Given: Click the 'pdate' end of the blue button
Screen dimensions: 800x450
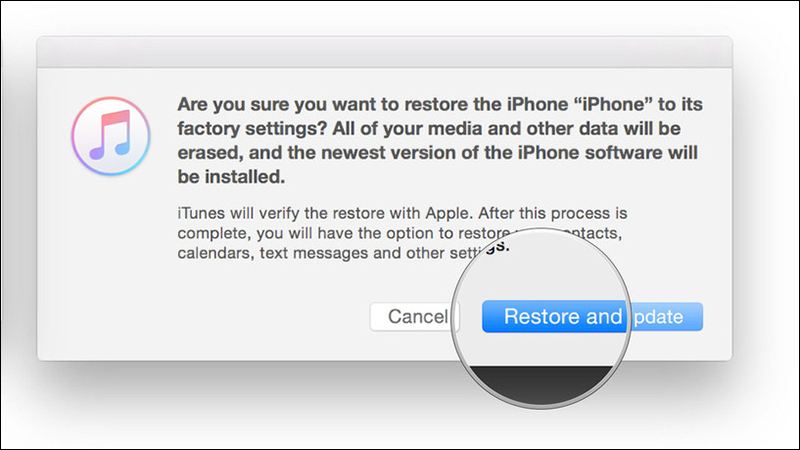Looking at the screenshot, I should click(x=659, y=317).
